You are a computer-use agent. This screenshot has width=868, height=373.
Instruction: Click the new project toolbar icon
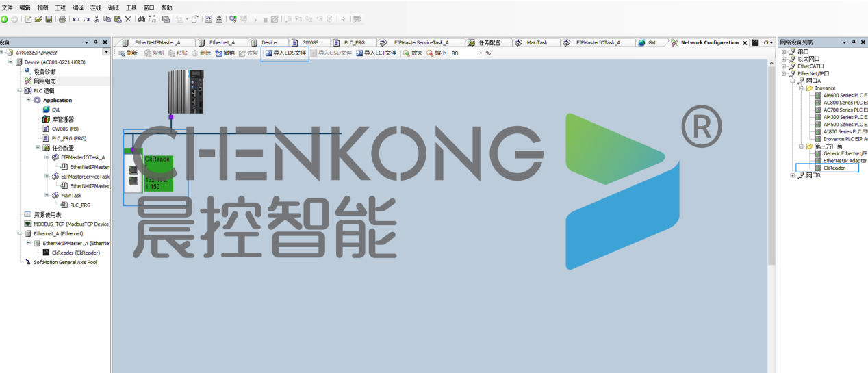tap(28, 19)
